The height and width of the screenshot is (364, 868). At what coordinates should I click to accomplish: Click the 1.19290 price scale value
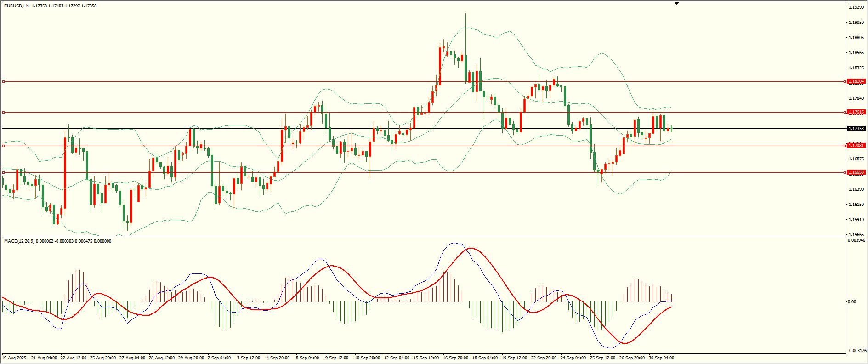click(x=855, y=7)
